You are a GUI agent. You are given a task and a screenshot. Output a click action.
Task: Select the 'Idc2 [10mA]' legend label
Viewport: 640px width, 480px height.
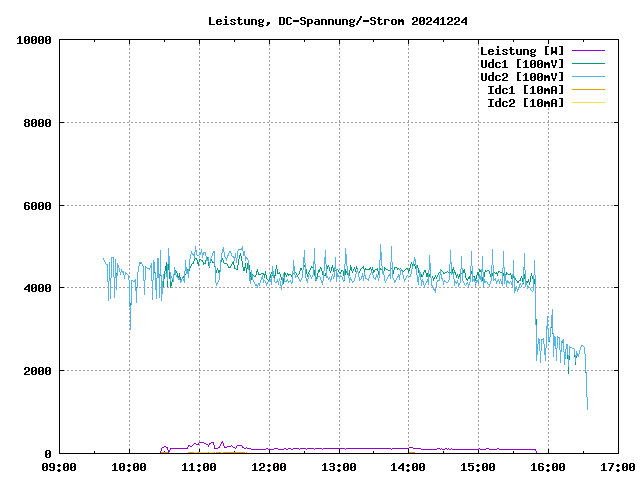524,102
